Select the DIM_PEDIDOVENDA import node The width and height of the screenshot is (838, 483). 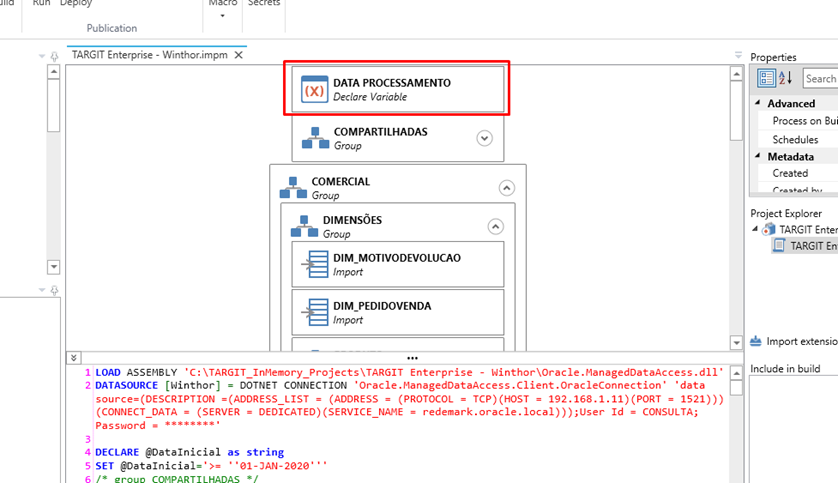point(398,313)
